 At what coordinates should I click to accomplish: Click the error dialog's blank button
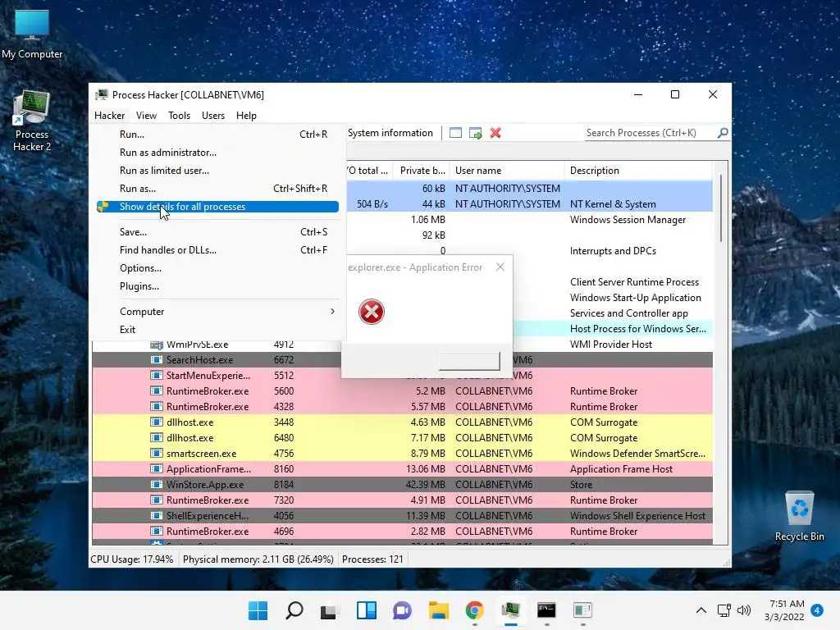[469, 361]
